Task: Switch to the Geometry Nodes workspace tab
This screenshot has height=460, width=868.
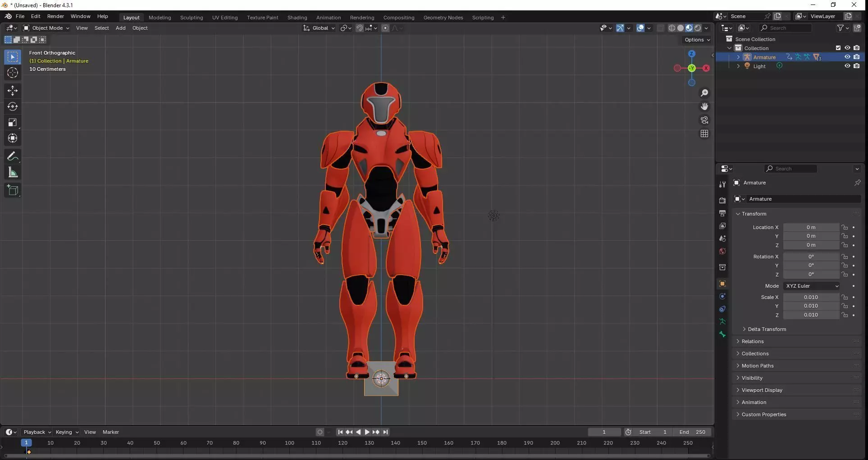Action: (443, 18)
